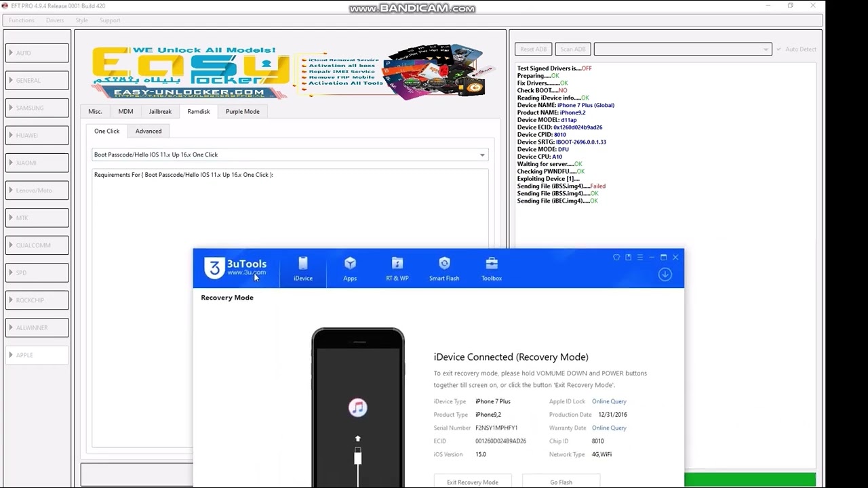Click the Device ECID line in log
Screen dimensions: 868x488
(559, 127)
